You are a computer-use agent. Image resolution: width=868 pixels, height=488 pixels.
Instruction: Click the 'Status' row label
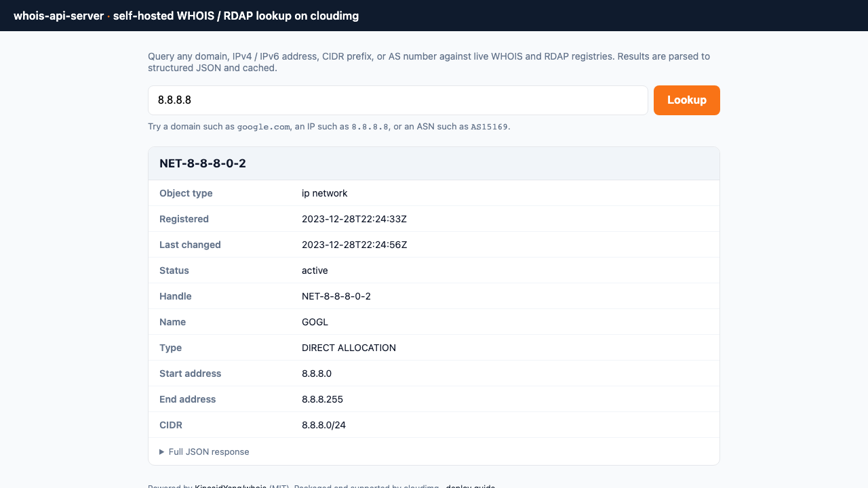174,270
